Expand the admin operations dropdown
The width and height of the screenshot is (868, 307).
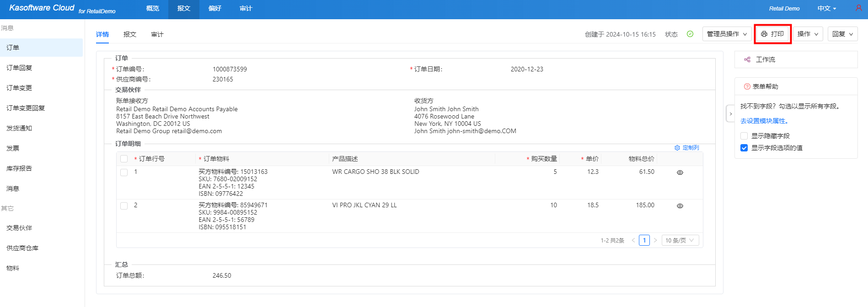(x=727, y=34)
